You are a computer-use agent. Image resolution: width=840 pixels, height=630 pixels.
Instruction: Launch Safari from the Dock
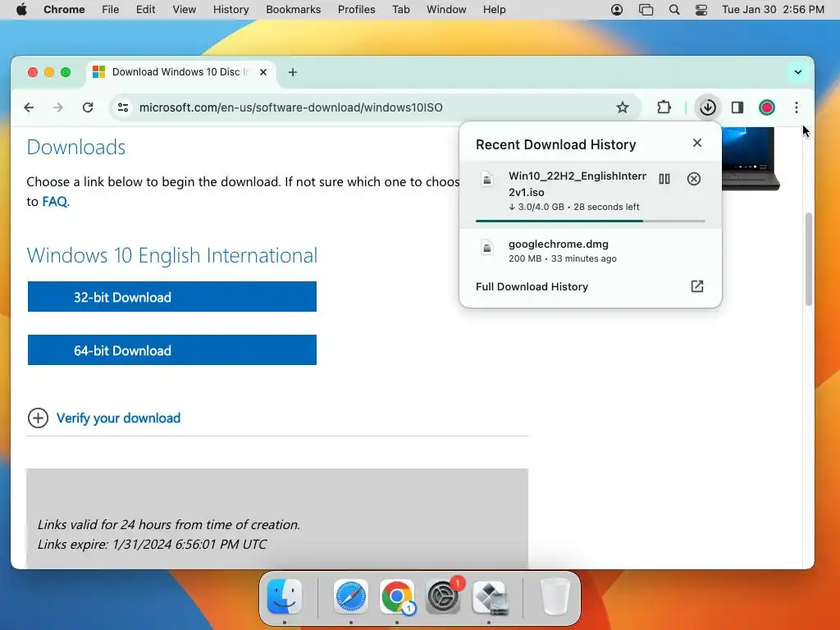[x=351, y=596]
